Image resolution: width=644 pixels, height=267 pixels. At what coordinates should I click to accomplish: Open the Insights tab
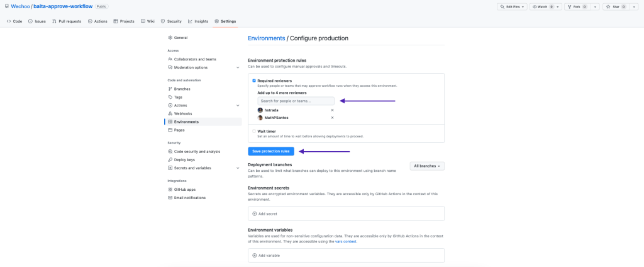198,21
